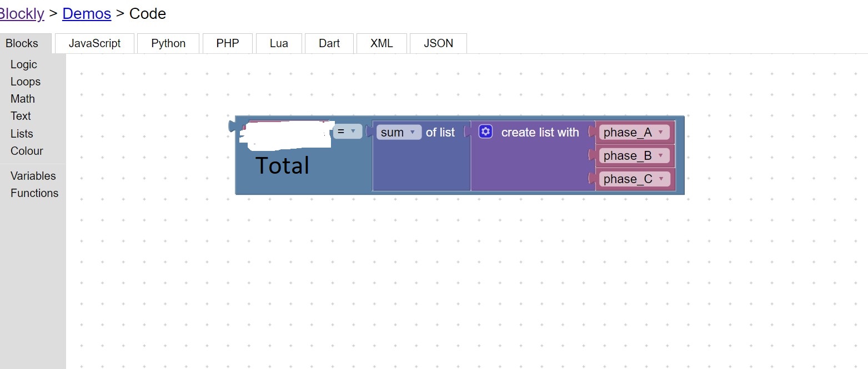Open the sum operation dropdown
This screenshot has width=868, height=369.
tap(399, 132)
